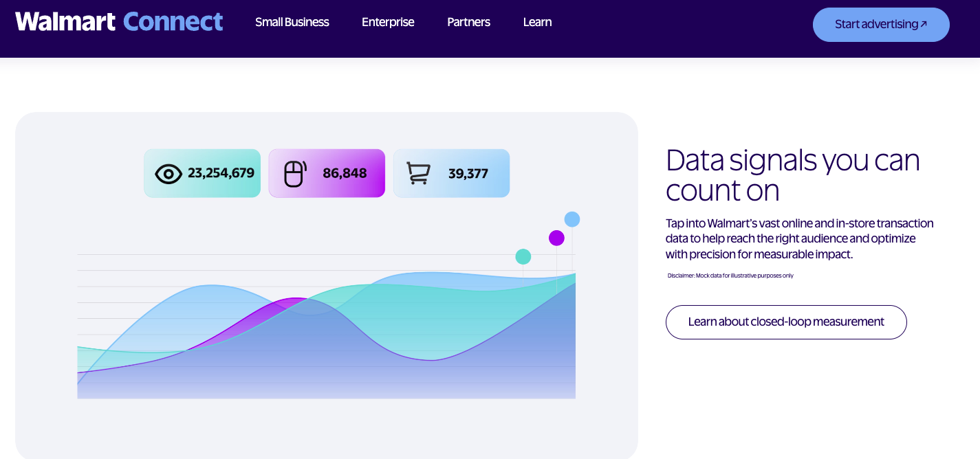The image size is (980, 459).
Task: Open the Partners menu
Action: point(468,22)
